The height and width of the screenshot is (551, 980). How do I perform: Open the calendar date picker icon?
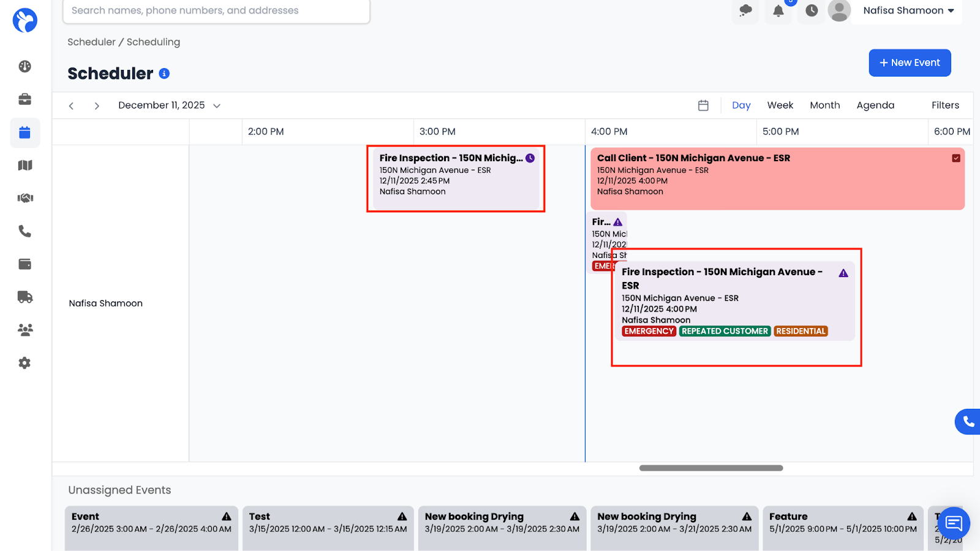click(x=703, y=105)
